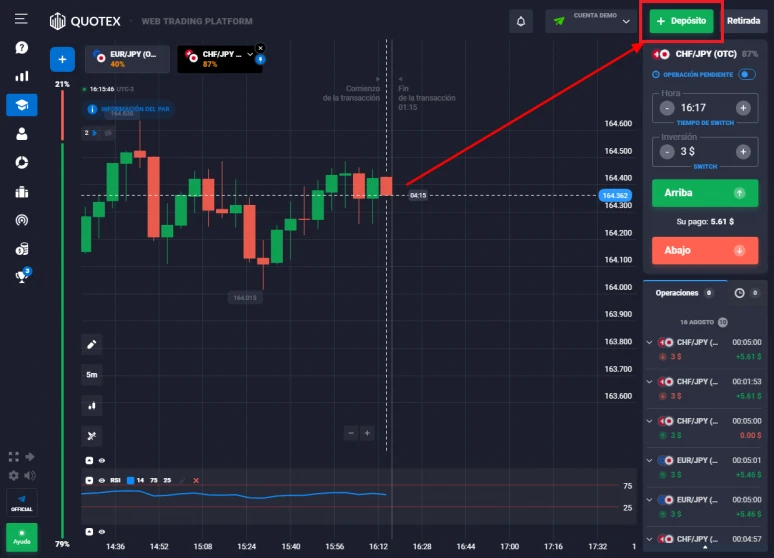Open the drawing pencil tool
Screen dimensions: 774x558
tap(92, 345)
